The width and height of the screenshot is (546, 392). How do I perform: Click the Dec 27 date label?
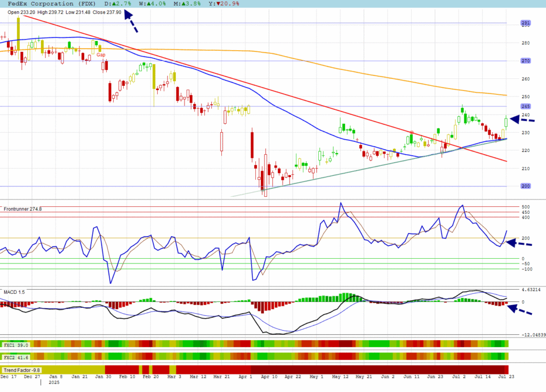(x=33, y=377)
